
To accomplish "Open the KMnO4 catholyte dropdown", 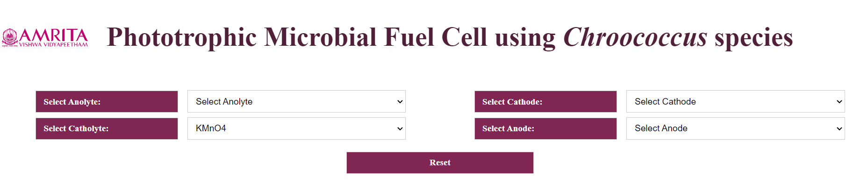I will [x=296, y=128].
